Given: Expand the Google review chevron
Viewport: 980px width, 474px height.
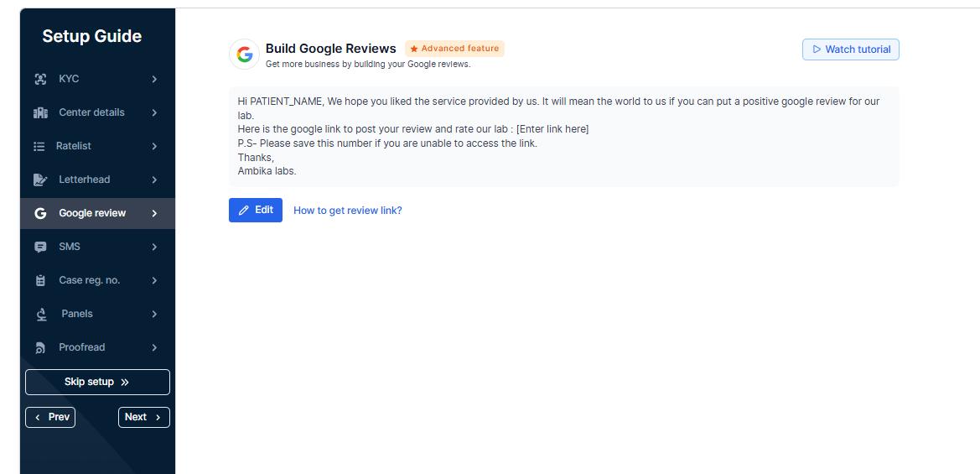Looking at the screenshot, I should [x=153, y=213].
